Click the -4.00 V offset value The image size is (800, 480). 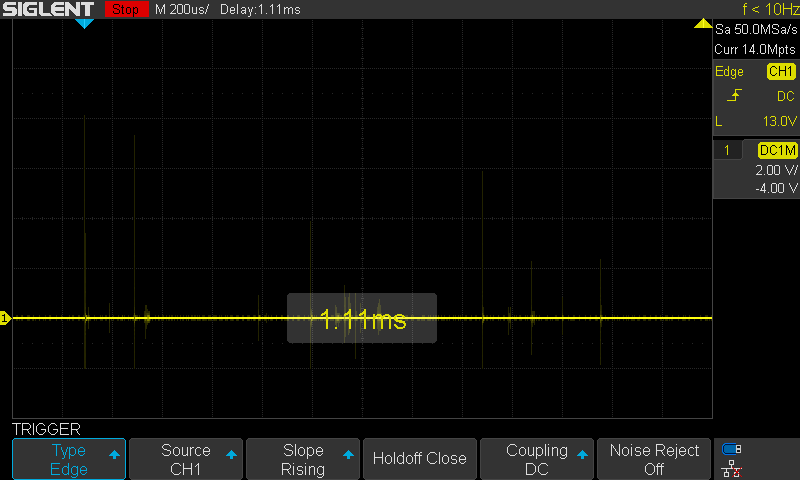776,188
